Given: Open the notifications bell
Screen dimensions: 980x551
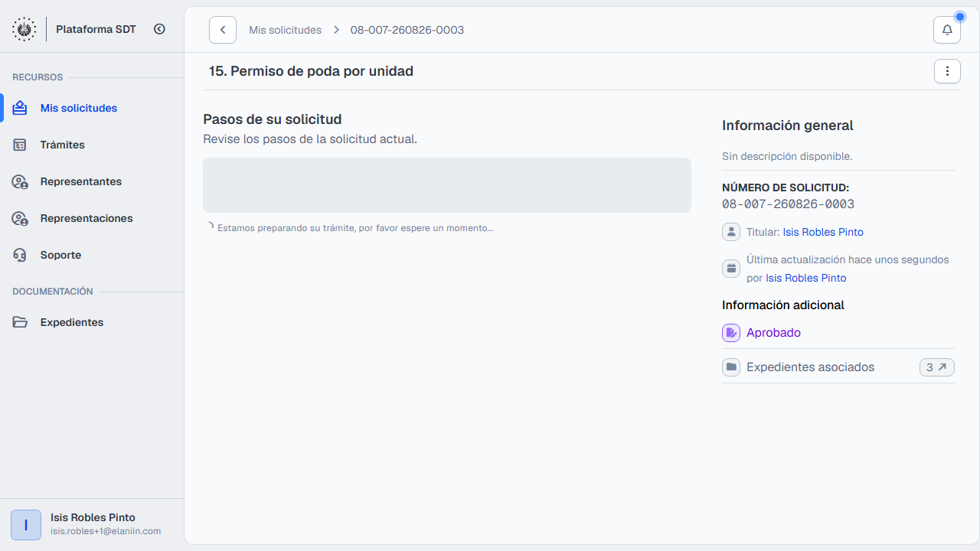Looking at the screenshot, I should click(x=947, y=30).
